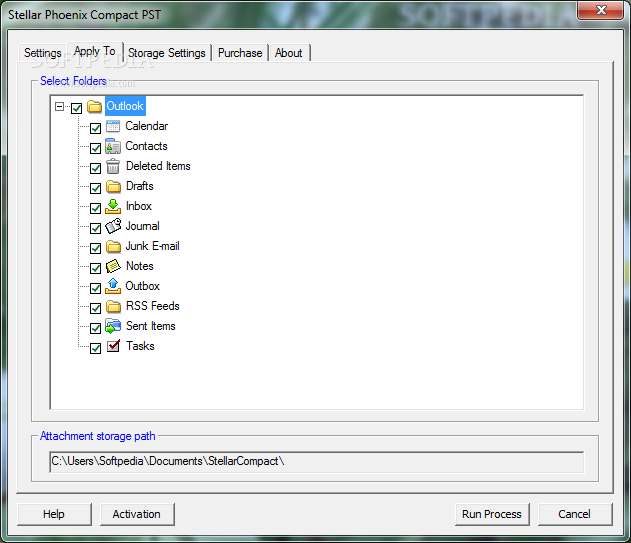Screen dimensions: 631x543
Task: Toggle the RSS Feeds checkbox
Action: (95, 308)
